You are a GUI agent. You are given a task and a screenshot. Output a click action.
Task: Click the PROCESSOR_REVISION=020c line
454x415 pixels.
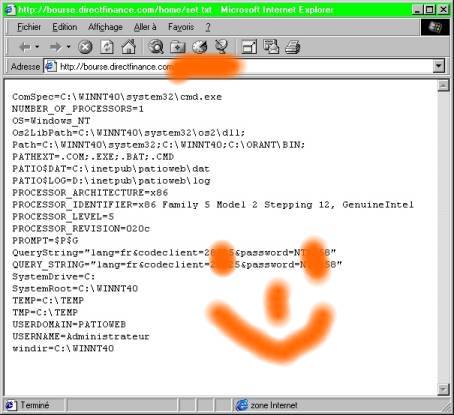tap(81, 228)
